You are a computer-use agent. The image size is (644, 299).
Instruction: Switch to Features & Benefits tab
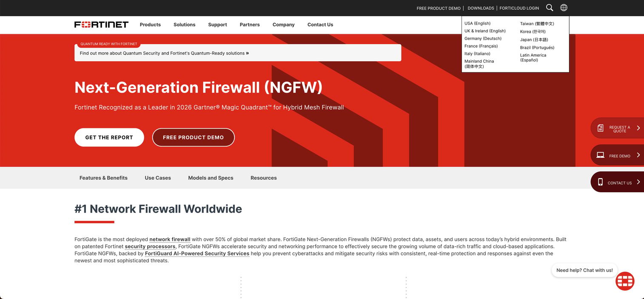tap(103, 178)
